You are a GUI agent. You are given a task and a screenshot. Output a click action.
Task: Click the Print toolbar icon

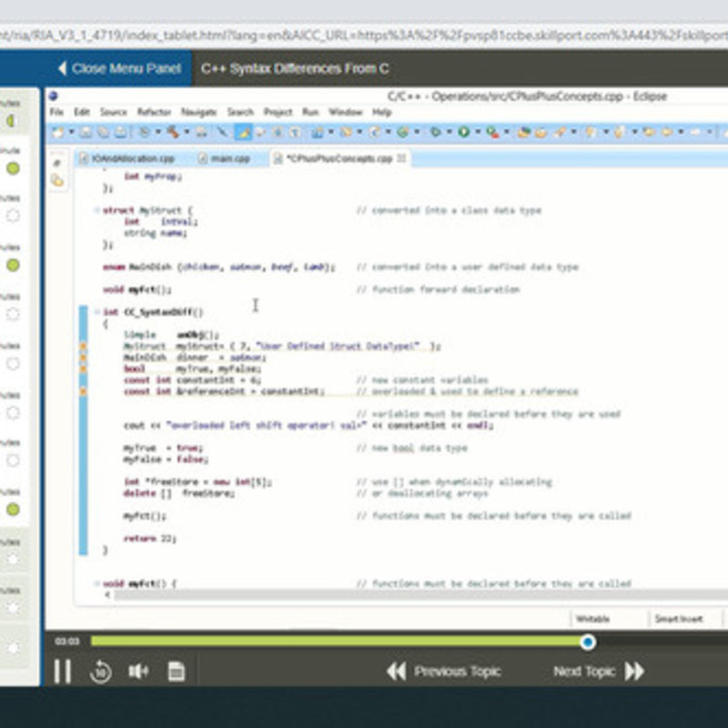[121, 132]
